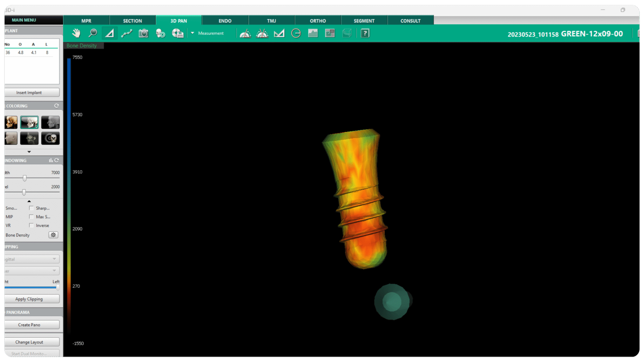
Task: Open the MAIN MENU
Action: 34,20
